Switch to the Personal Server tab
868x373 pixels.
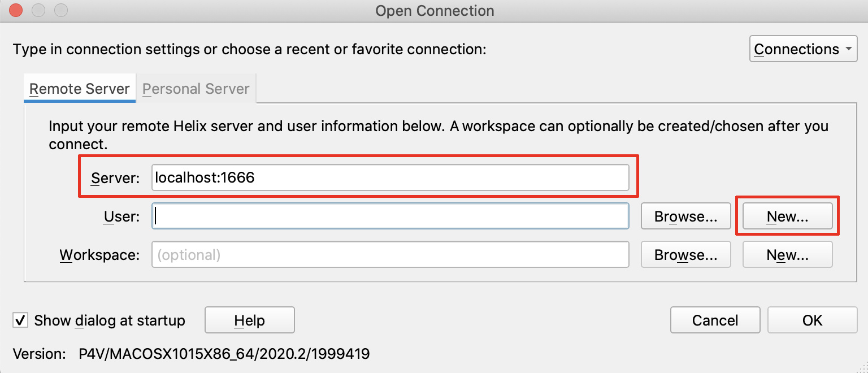pyautogui.click(x=196, y=89)
